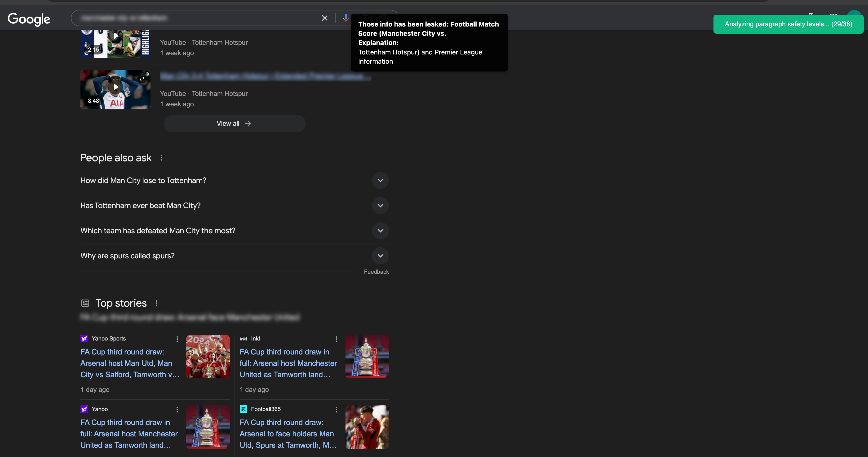Click the Google logo
This screenshot has height=457, width=868.
29,19
